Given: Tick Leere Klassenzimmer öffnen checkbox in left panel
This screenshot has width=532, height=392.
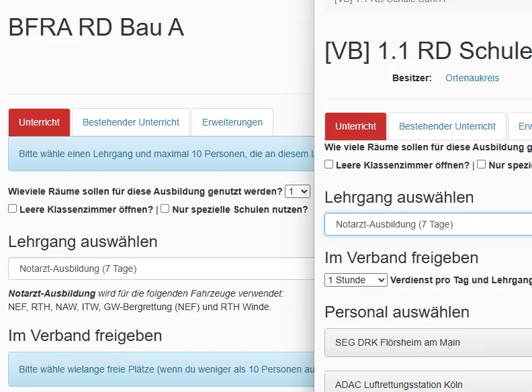Looking at the screenshot, I should 13,209.
